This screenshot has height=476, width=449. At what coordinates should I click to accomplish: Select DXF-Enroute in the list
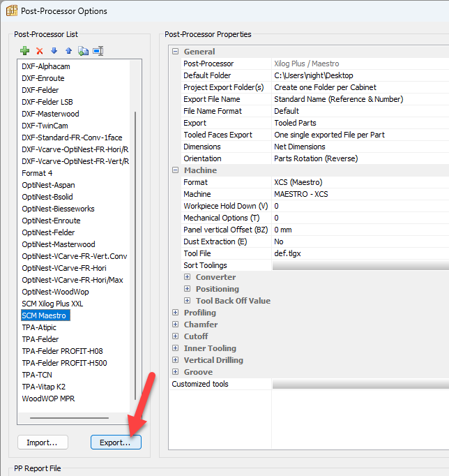[x=43, y=78]
